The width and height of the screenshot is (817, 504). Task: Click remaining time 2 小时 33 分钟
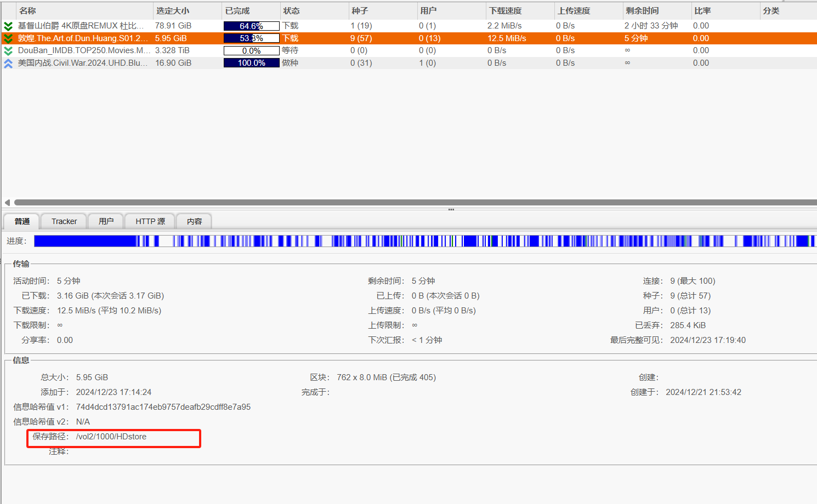coord(651,26)
